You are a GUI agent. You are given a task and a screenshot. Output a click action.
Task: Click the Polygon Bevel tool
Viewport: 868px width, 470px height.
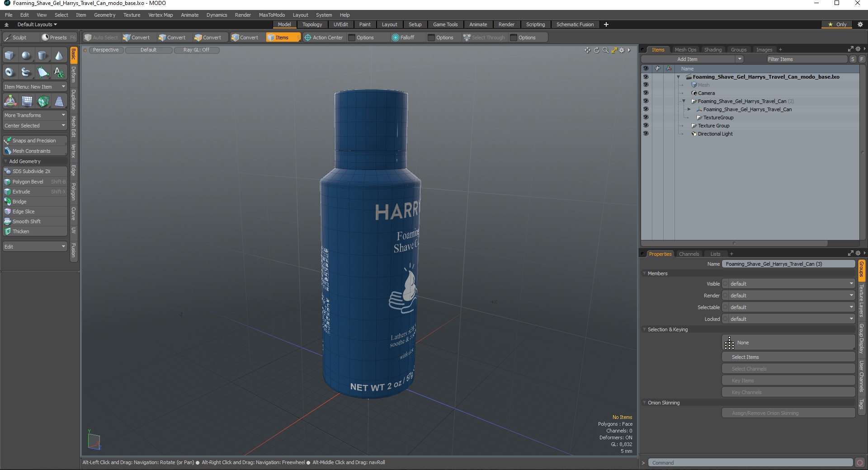(x=35, y=182)
